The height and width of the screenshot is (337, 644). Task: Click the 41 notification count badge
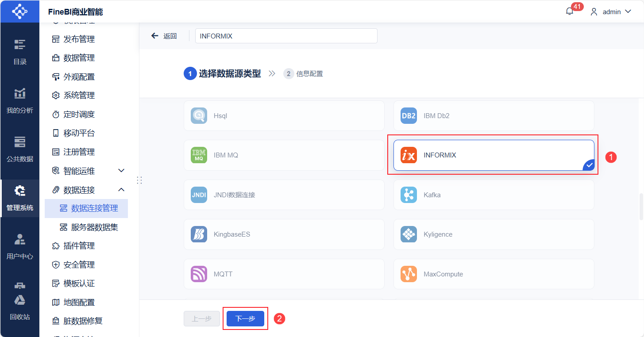577,7
